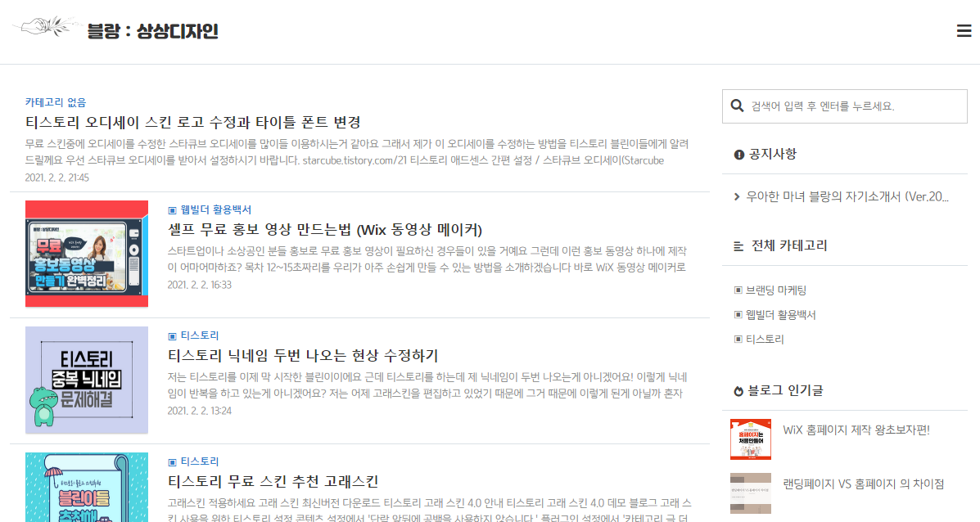
Task: Click the date 2021. 2. 2. 21:45
Action: [56, 178]
